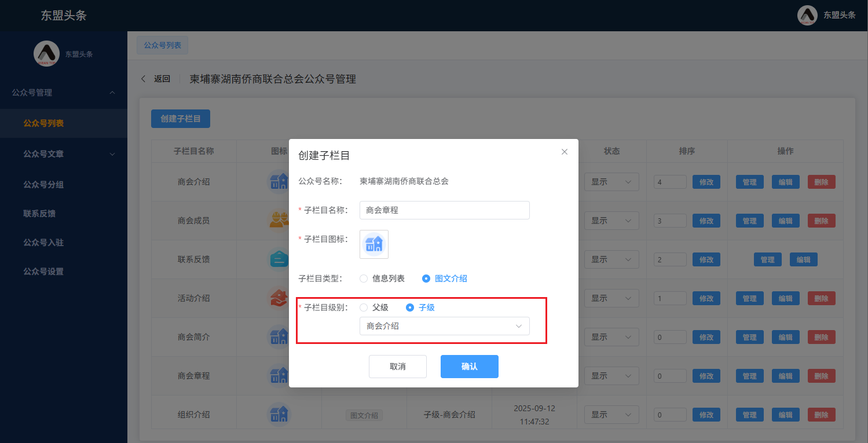Click the sidebar 东盟头条 logo avatar
The height and width of the screenshot is (443, 868).
[x=46, y=54]
